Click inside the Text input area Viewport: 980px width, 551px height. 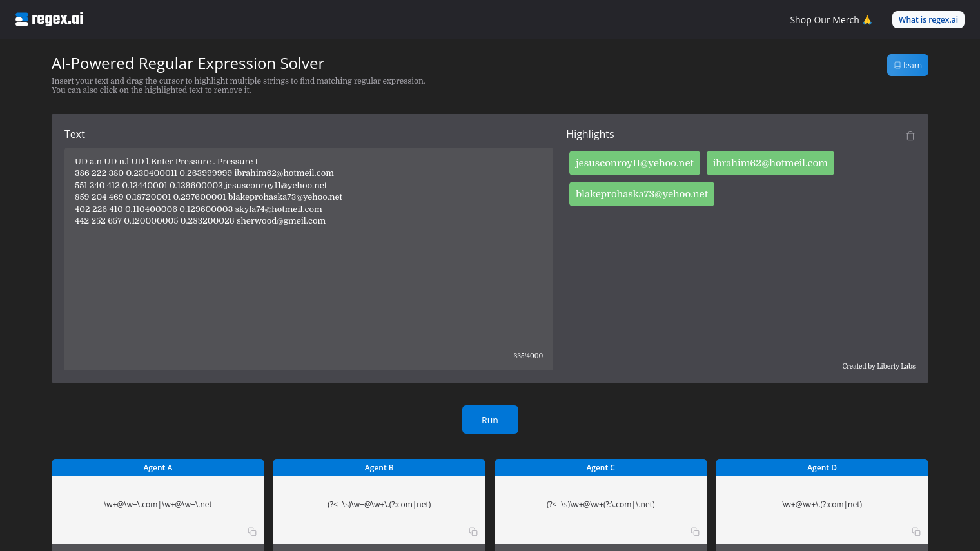click(x=309, y=258)
